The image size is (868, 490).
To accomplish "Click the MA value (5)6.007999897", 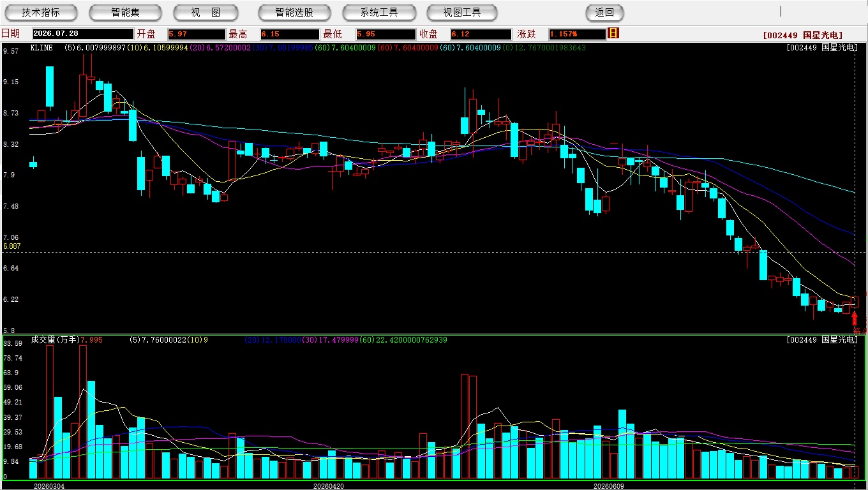I will point(94,48).
